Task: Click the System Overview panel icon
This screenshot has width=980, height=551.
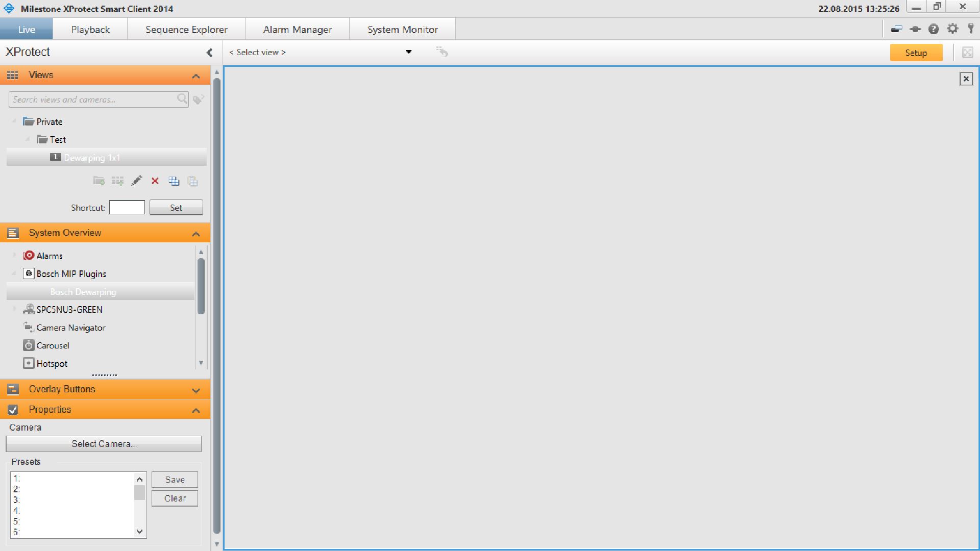Action: pos(13,233)
